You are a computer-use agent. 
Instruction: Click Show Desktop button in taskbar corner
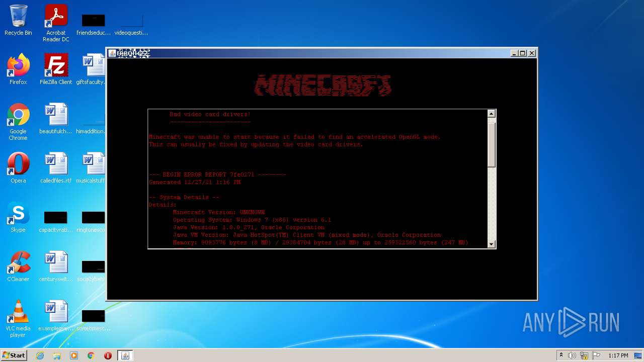tap(638, 355)
